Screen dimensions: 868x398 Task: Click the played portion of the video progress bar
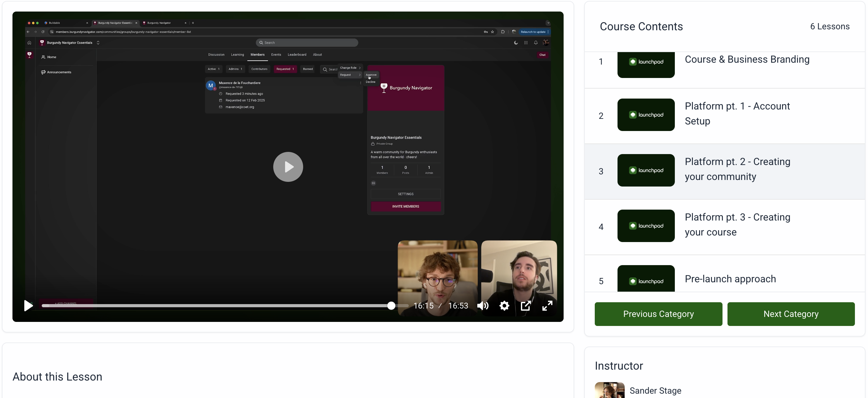[x=216, y=306]
